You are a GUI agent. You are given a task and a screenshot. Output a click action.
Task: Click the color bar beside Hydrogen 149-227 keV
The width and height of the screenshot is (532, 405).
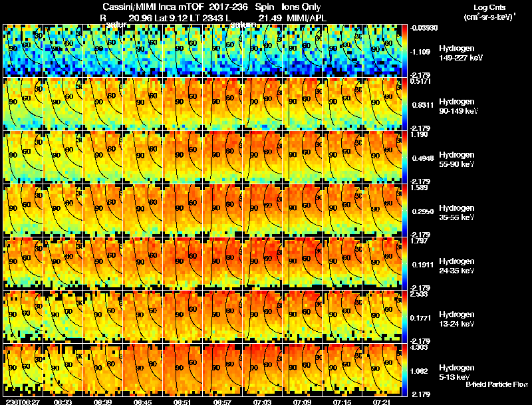404,51
